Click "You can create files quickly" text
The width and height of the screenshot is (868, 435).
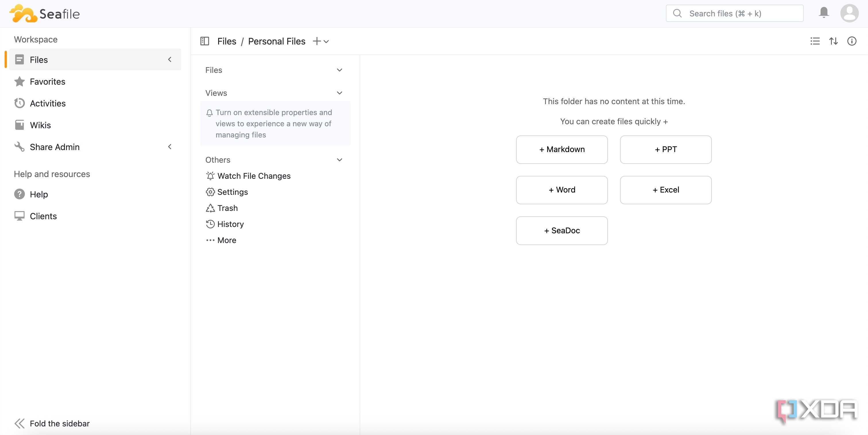click(614, 121)
